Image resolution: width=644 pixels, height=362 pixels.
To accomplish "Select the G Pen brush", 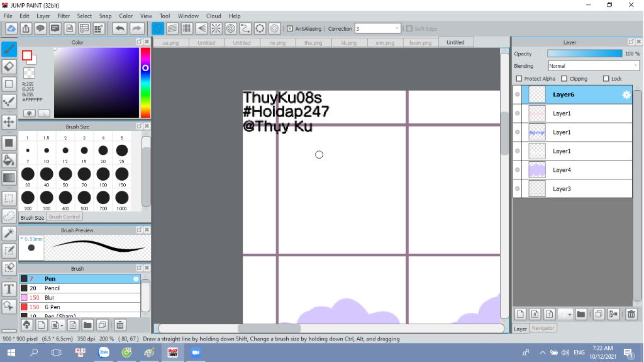I will point(80,307).
